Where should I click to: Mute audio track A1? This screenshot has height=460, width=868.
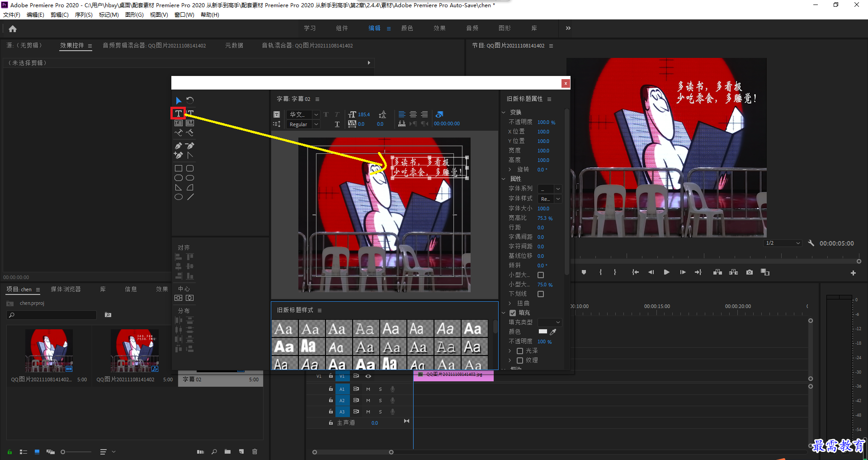(368, 389)
